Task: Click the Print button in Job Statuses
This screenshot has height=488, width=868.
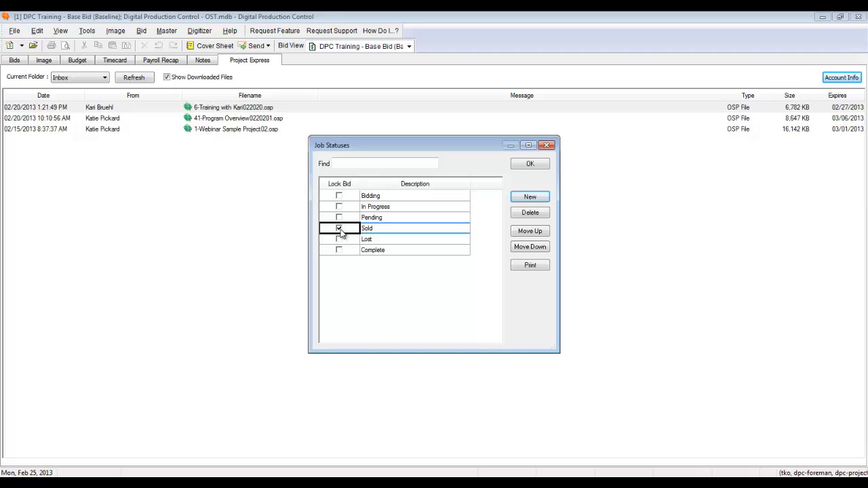Action: [530, 265]
